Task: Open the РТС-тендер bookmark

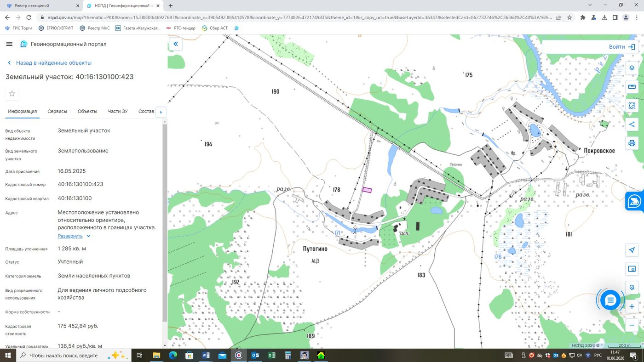Action: point(180,28)
